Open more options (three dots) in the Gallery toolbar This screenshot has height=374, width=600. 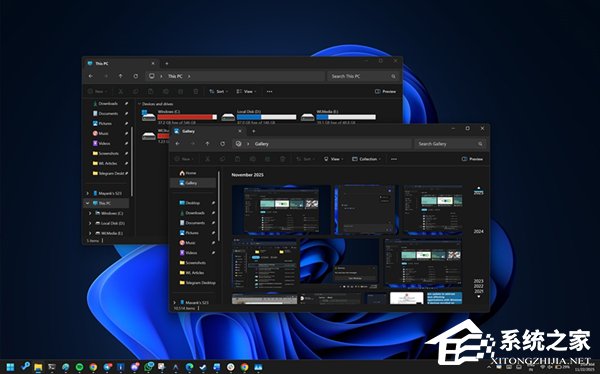[394, 159]
